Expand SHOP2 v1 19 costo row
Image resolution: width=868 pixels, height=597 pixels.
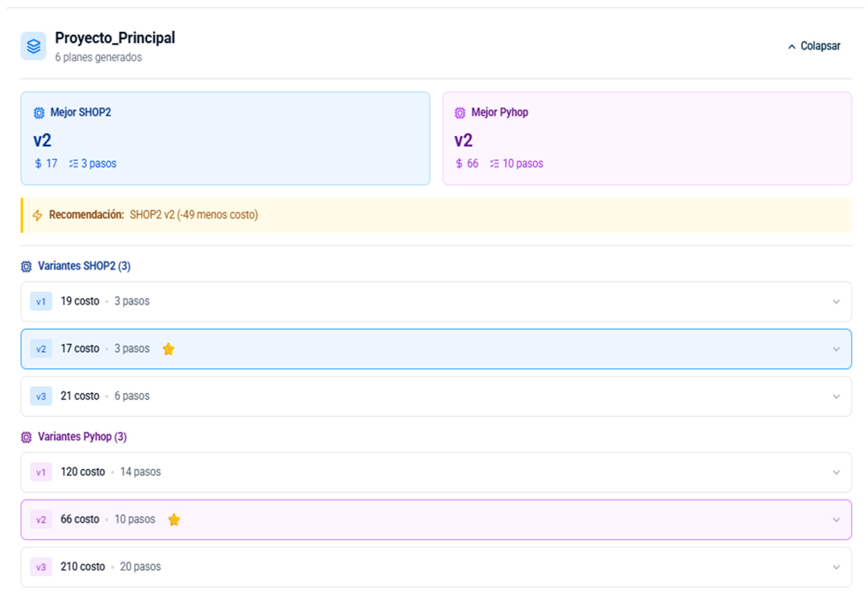click(836, 302)
